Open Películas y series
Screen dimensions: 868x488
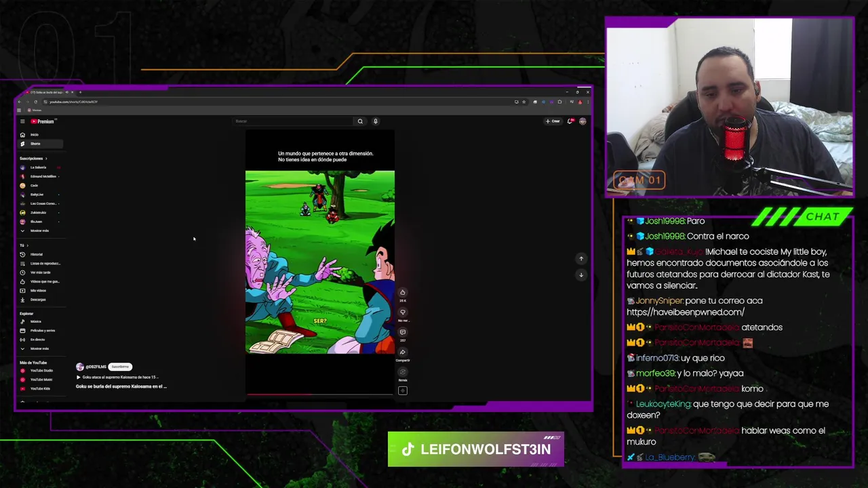(41, 330)
